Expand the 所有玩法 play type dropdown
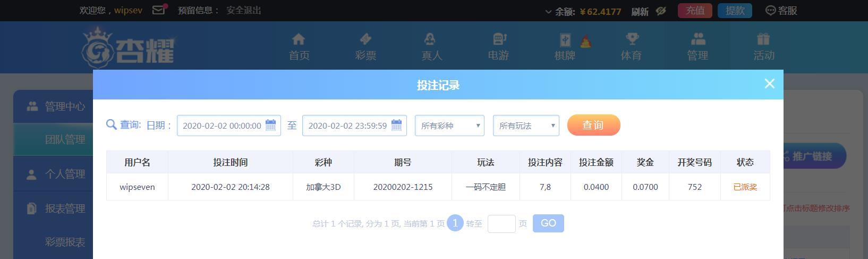The height and width of the screenshot is (259, 868). point(526,126)
